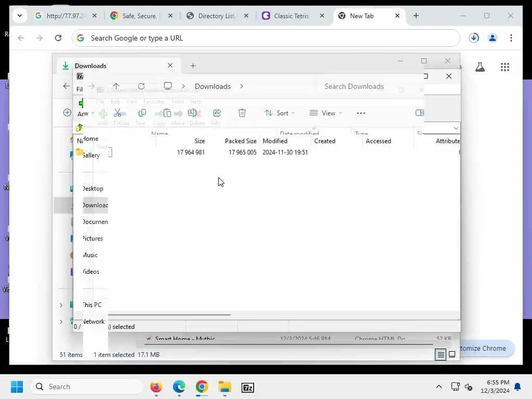Click the Cut scissors icon in Explorer
This screenshot has width=532, height=399.
[117, 113]
